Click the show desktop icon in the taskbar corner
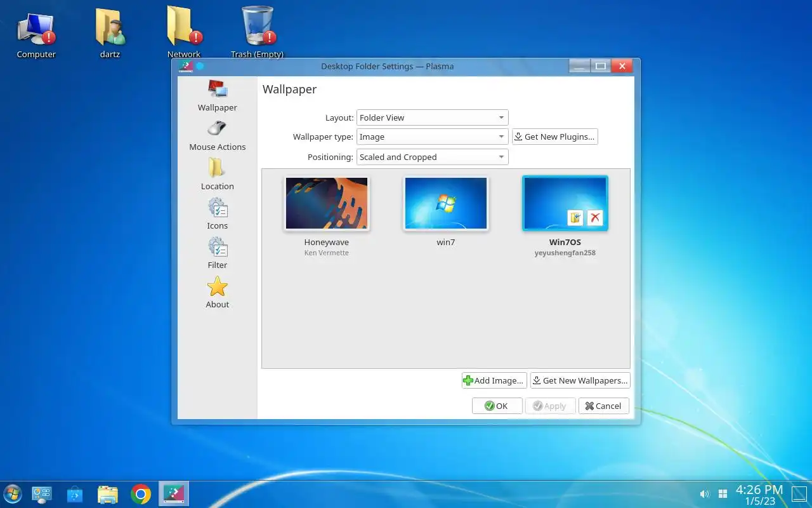Screen dimensions: 812x508 pyautogui.click(x=799, y=494)
